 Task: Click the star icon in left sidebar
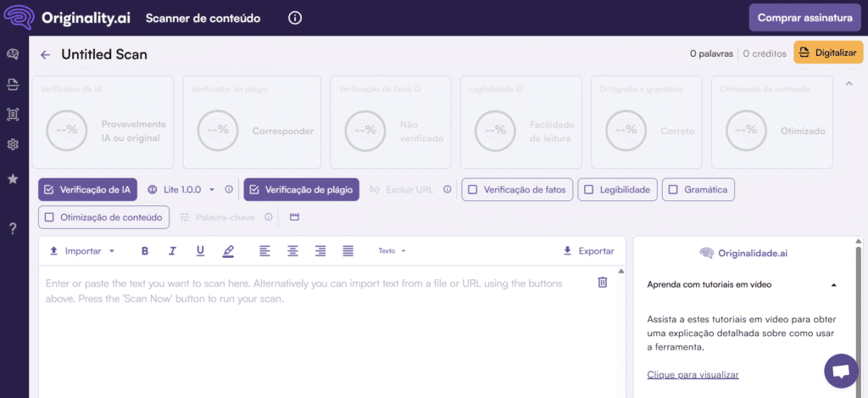pyautogui.click(x=13, y=179)
